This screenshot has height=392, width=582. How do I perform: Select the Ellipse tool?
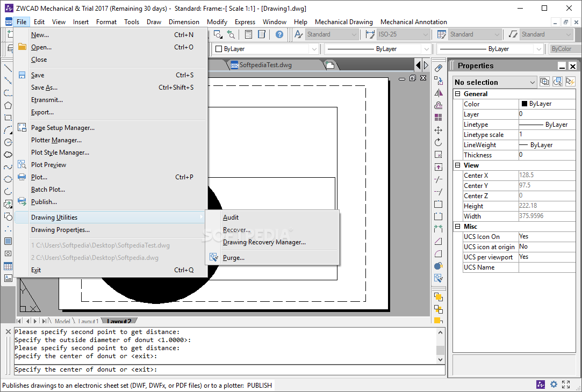[x=8, y=179]
